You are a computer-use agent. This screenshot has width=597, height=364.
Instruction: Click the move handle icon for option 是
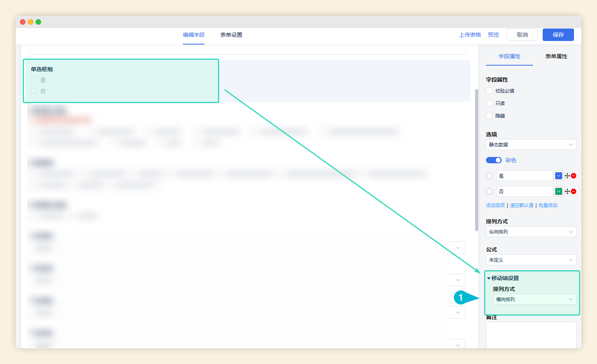567,176
